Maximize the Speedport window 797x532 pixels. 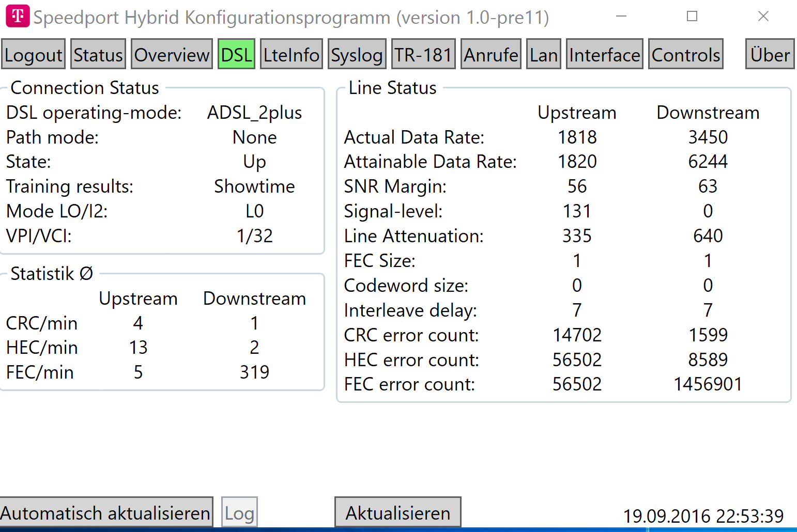click(692, 17)
